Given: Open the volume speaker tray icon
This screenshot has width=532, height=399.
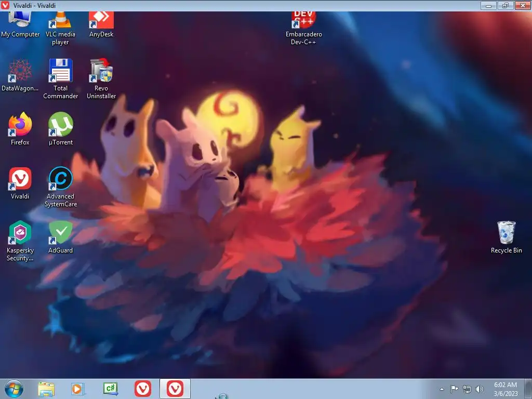Looking at the screenshot, I should tap(480, 389).
